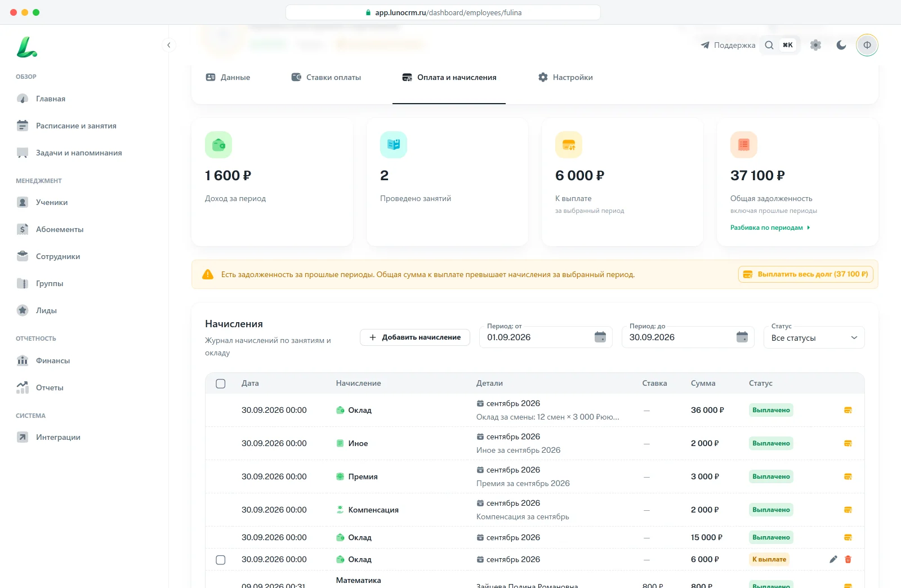Open Расписание и занятия in the sidebar
The height and width of the screenshot is (588, 901).
click(76, 126)
